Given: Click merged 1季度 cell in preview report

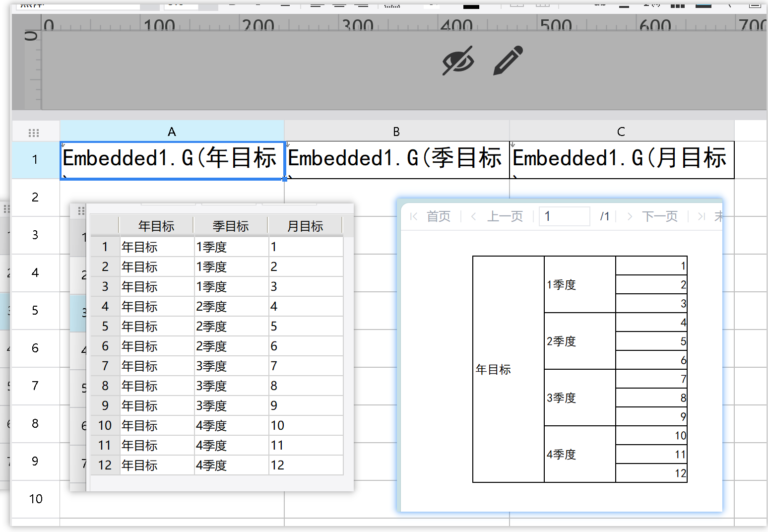Looking at the screenshot, I should coord(580,284).
